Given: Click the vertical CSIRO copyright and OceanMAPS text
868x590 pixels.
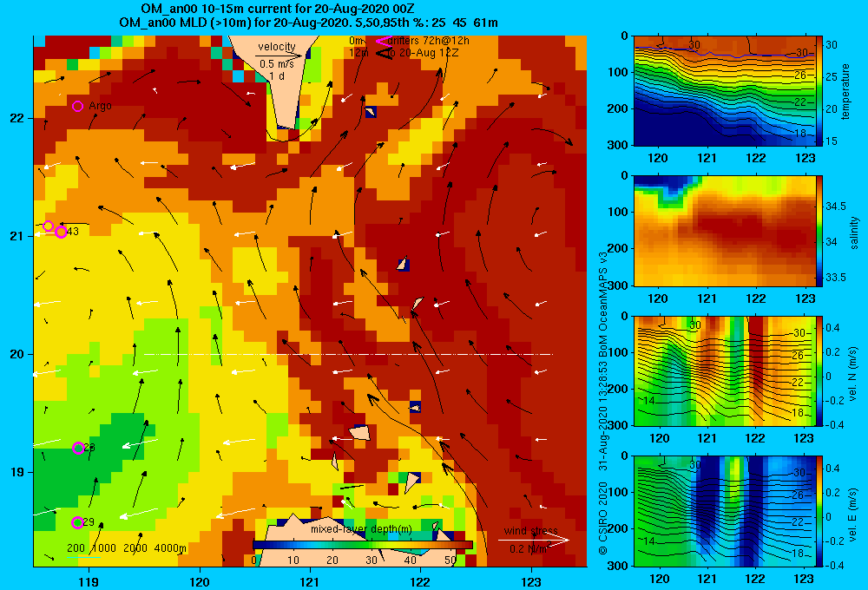Looking at the screenshot, I should (x=603, y=403).
